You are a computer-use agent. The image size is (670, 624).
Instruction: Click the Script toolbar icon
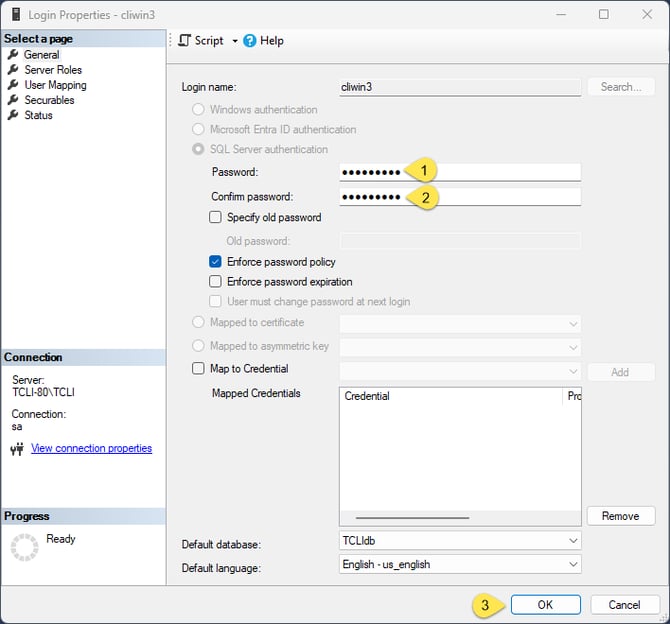pos(184,41)
